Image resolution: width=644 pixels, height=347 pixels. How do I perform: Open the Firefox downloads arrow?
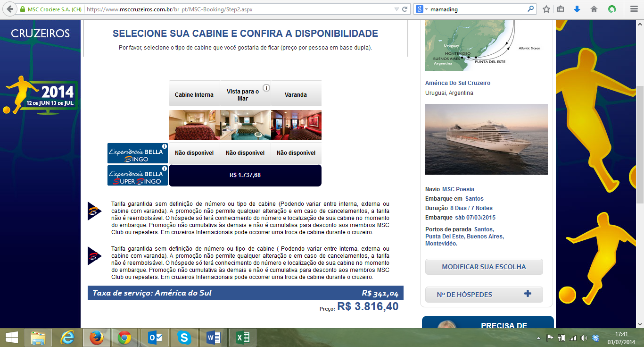pyautogui.click(x=577, y=9)
